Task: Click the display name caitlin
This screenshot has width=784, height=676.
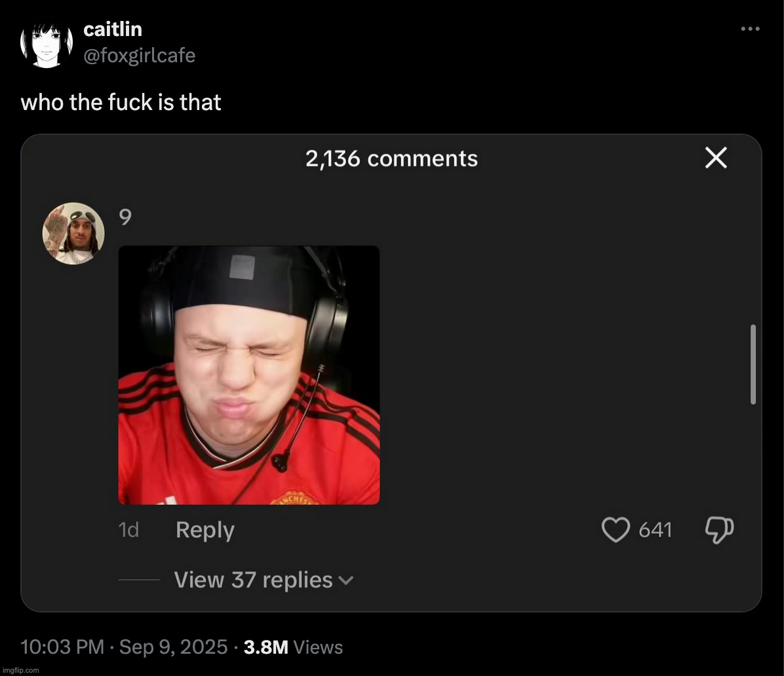Action: coord(113,29)
